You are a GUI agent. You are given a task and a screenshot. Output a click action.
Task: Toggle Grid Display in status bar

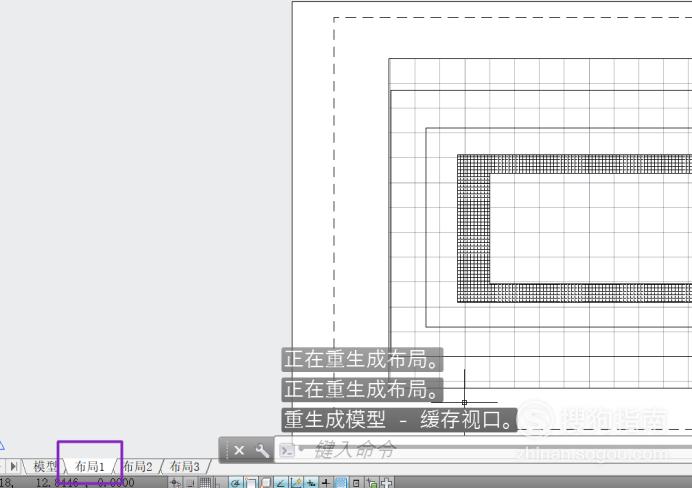[x=205, y=483]
